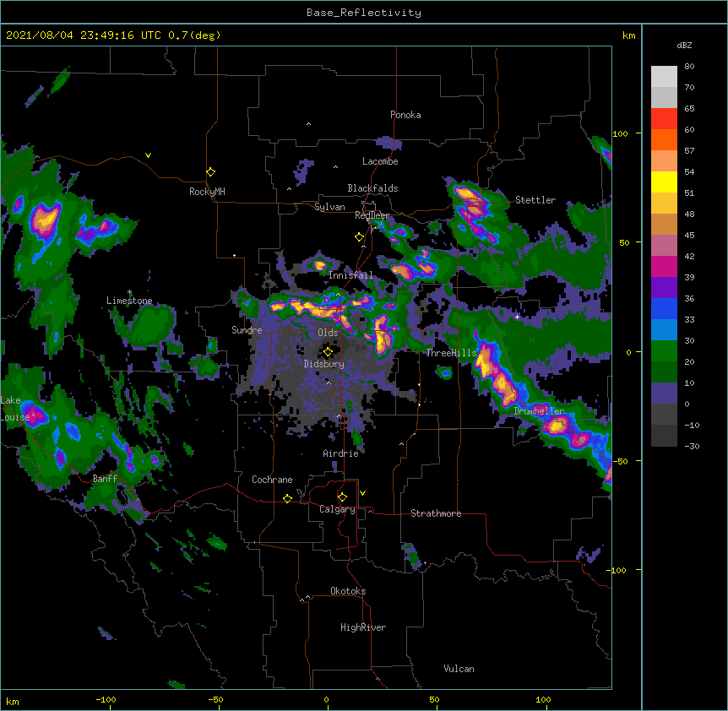728x711 pixels.
Task: Click the green 20-30 dBZ legend swatch
Action: pos(664,351)
